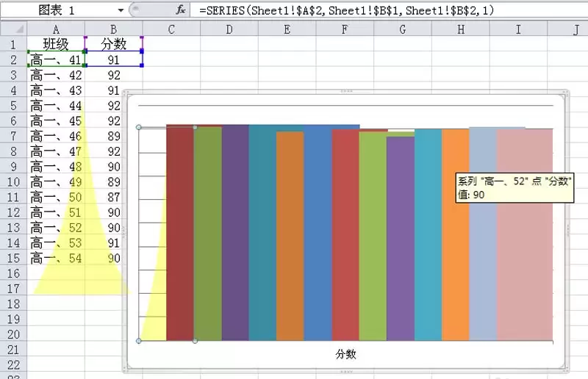The height and width of the screenshot is (379, 588).
Task: Click the fx Insert Function icon
Action: [x=180, y=10]
